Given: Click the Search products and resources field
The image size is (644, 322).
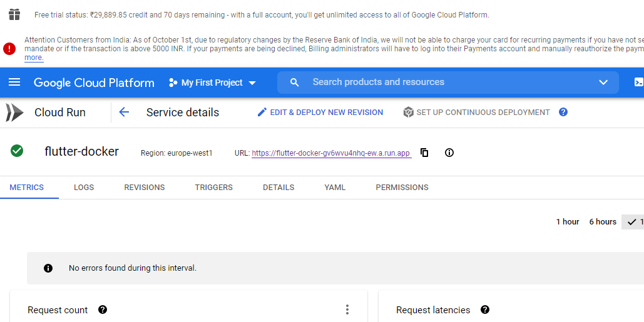Looking at the screenshot, I should tap(438, 83).
